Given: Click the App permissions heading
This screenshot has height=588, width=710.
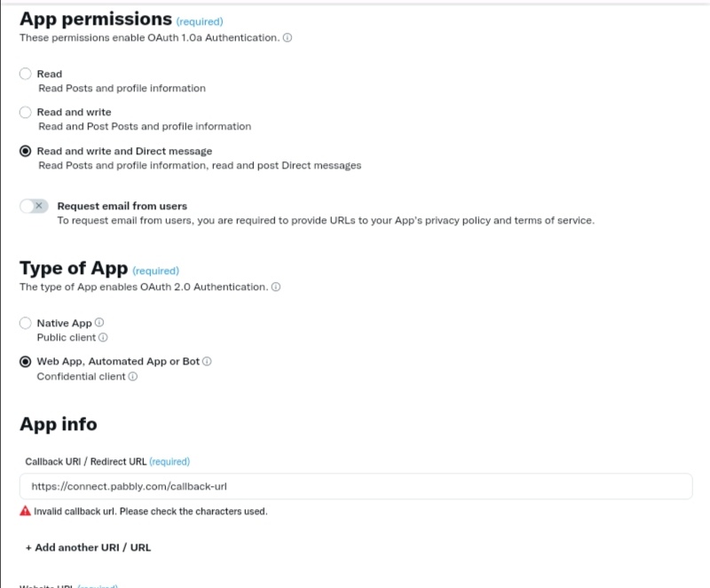Looking at the screenshot, I should pyautogui.click(x=96, y=19).
